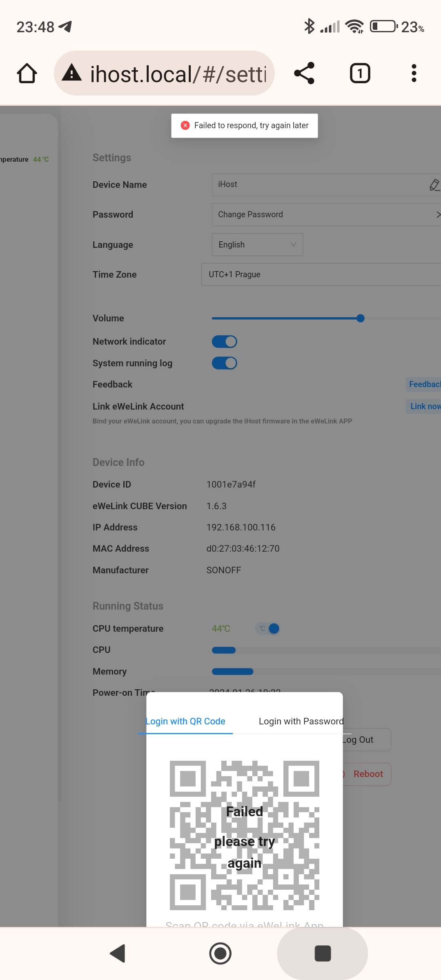Tap the Bluetooth status icon

point(309,27)
